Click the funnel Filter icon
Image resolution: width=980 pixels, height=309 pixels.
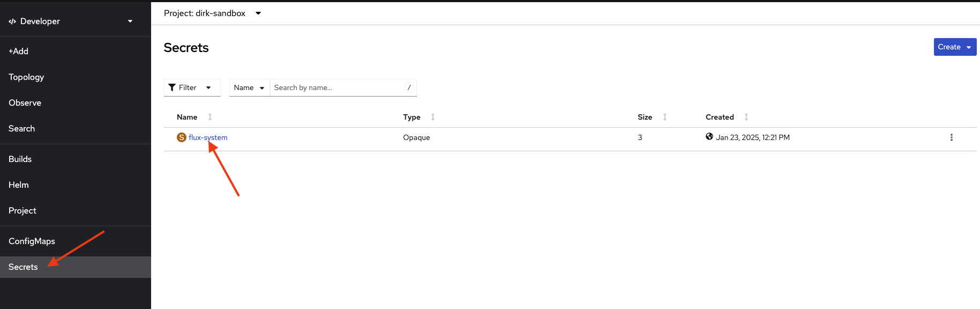point(172,87)
